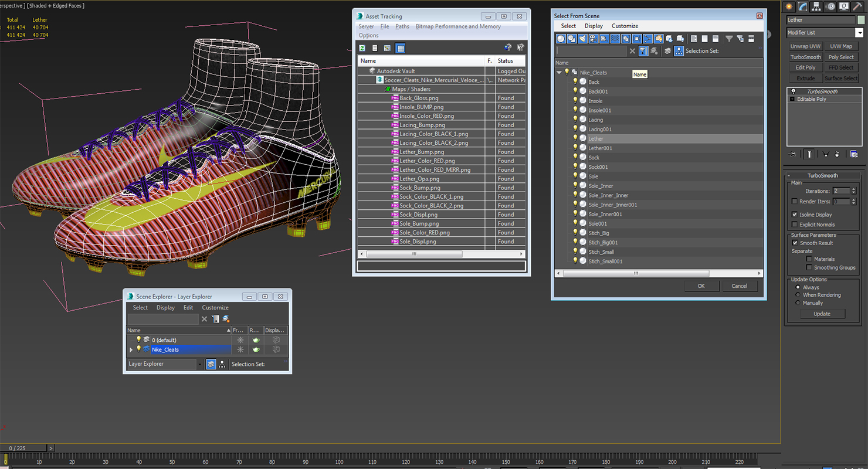Image resolution: width=868 pixels, height=469 pixels.
Task: Select the Manually update option
Action: [x=798, y=303]
